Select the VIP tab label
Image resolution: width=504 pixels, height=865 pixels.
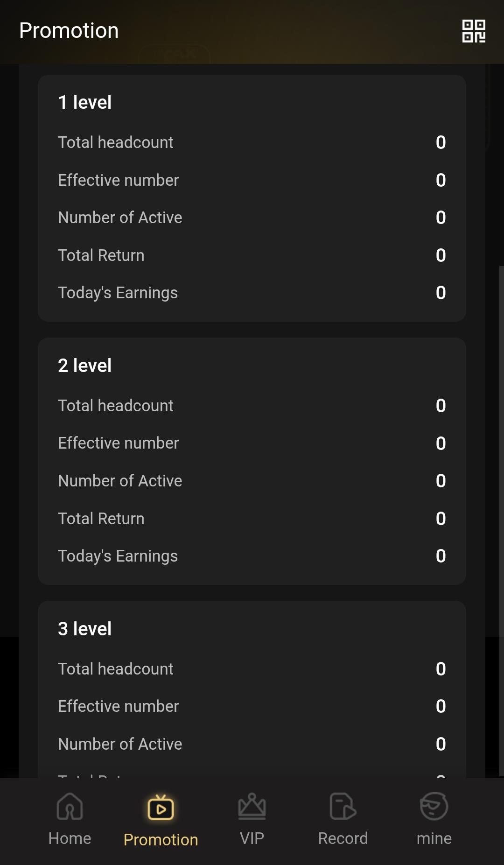pyautogui.click(x=252, y=838)
